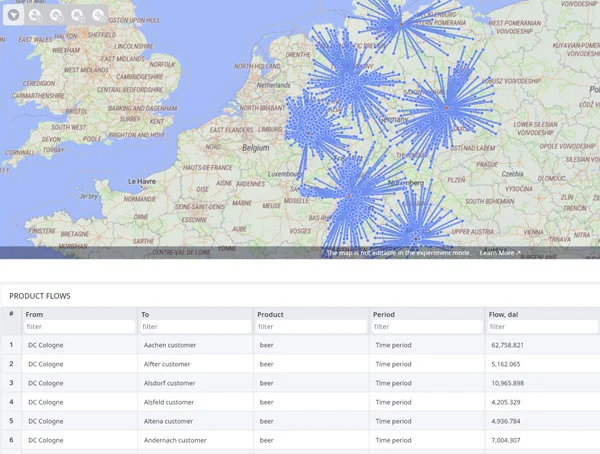Click the PRODUCT FLOWS panel title

(x=40, y=296)
